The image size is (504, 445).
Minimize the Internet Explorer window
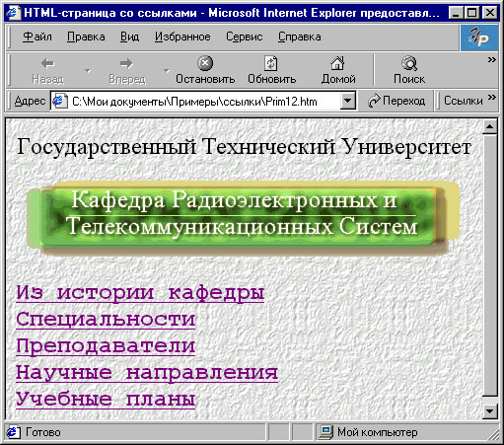[x=456, y=13]
